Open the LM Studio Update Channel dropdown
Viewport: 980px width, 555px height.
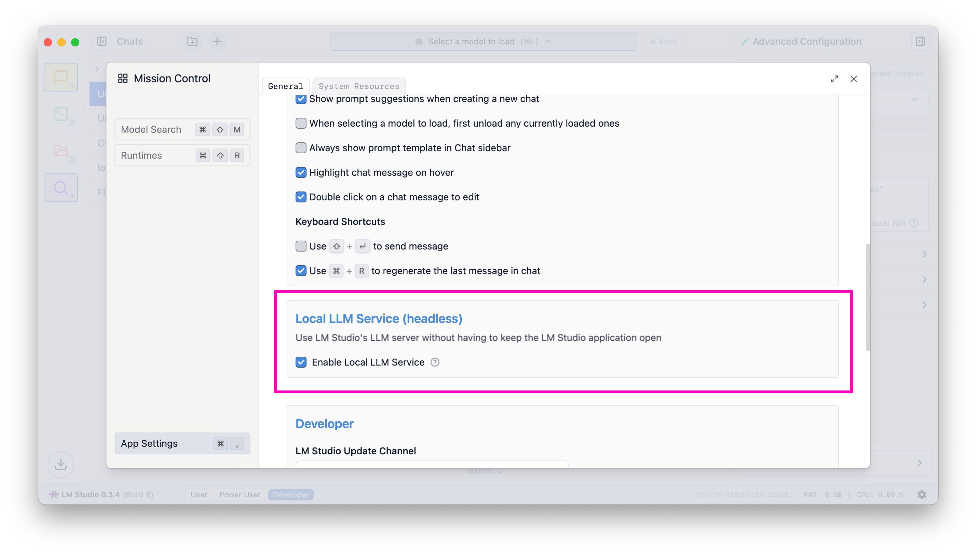[x=432, y=464]
